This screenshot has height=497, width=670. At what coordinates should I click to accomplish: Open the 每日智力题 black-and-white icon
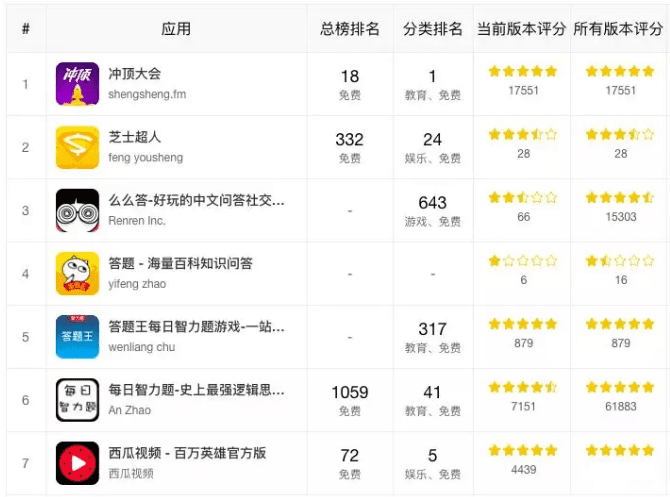click(x=77, y=400)
